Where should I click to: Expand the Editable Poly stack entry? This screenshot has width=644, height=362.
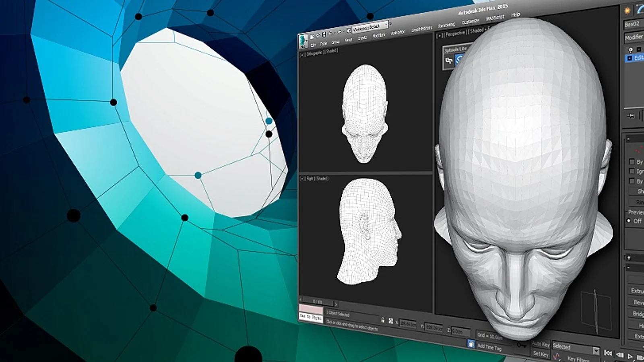630,59
